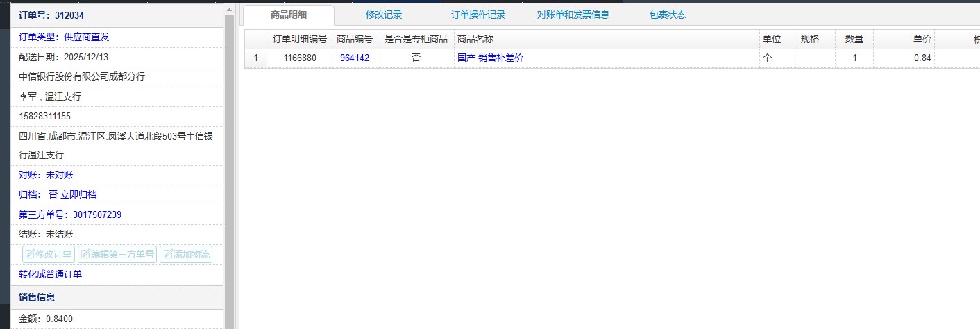Click the 对账: 未对账 status link
The image size is (980, 329).
point(46,175)
